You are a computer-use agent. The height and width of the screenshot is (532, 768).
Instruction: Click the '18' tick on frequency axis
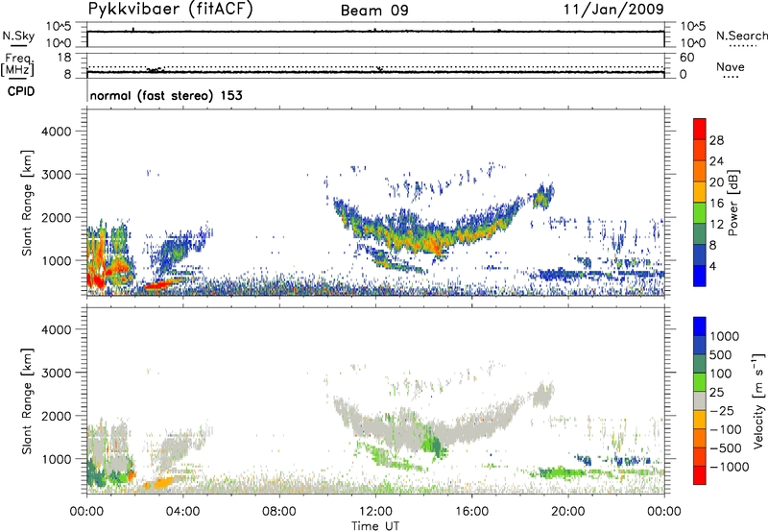pyautogui.click(x=64, y=58)
